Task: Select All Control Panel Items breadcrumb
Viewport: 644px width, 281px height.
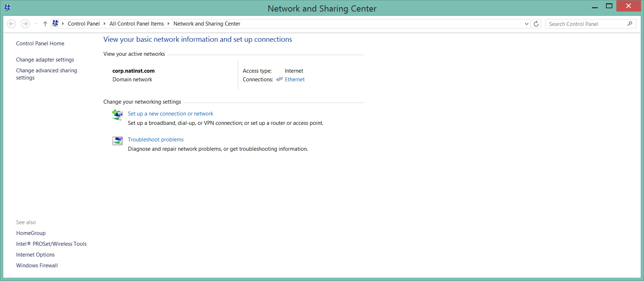Action: pyautogui.click(x=136, y=24)
